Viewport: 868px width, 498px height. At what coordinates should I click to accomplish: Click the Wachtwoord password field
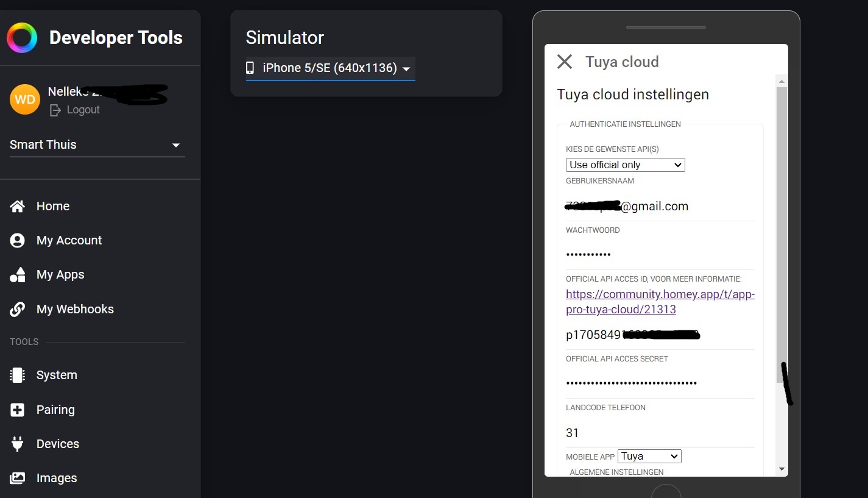tap(660, 254)
